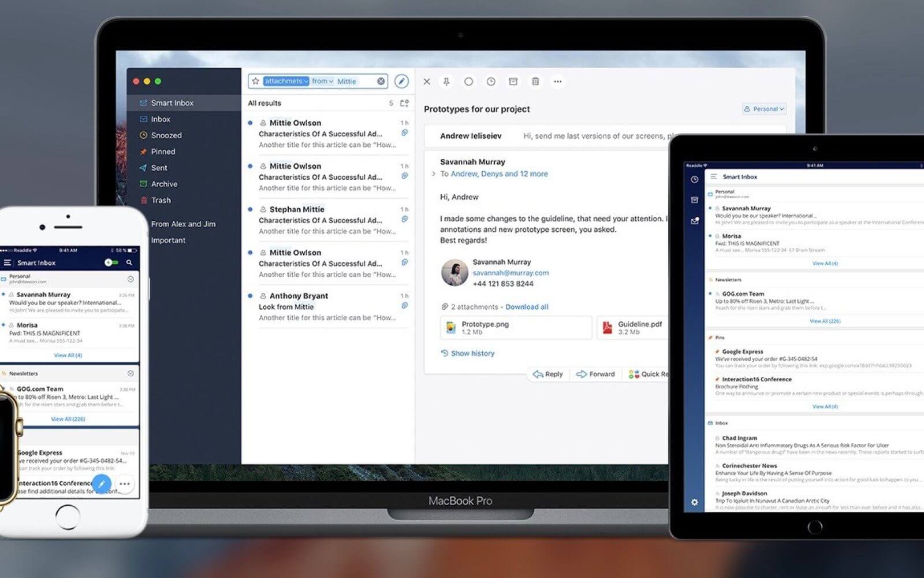
Task: Open the hamburger menu on the iPhone Smart Inbox
Action: (8, 262)
